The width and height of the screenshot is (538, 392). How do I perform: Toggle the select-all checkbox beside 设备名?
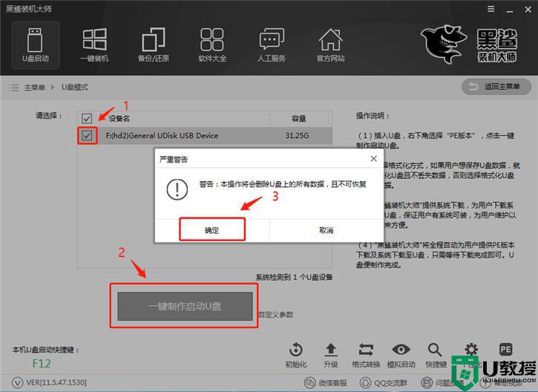[87, 119]
